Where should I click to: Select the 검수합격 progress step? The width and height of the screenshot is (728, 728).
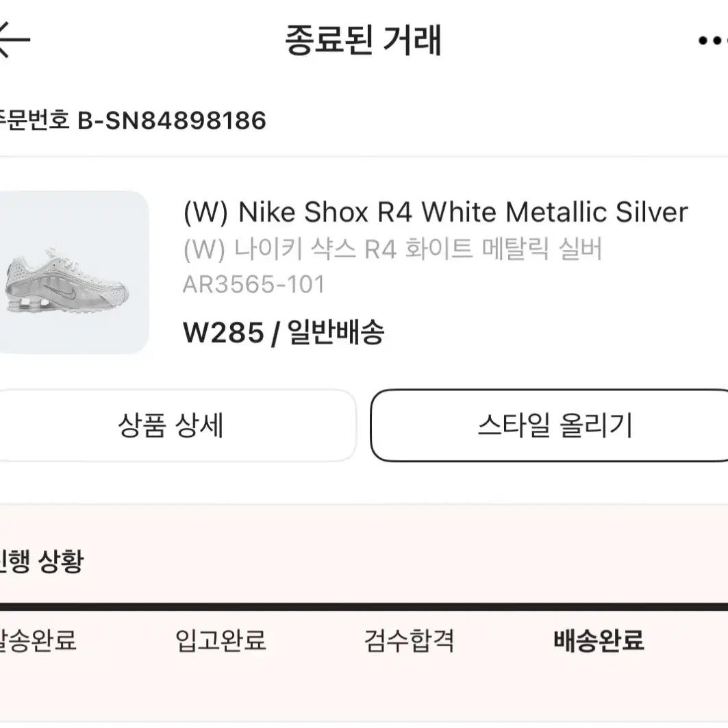point(409,641)
